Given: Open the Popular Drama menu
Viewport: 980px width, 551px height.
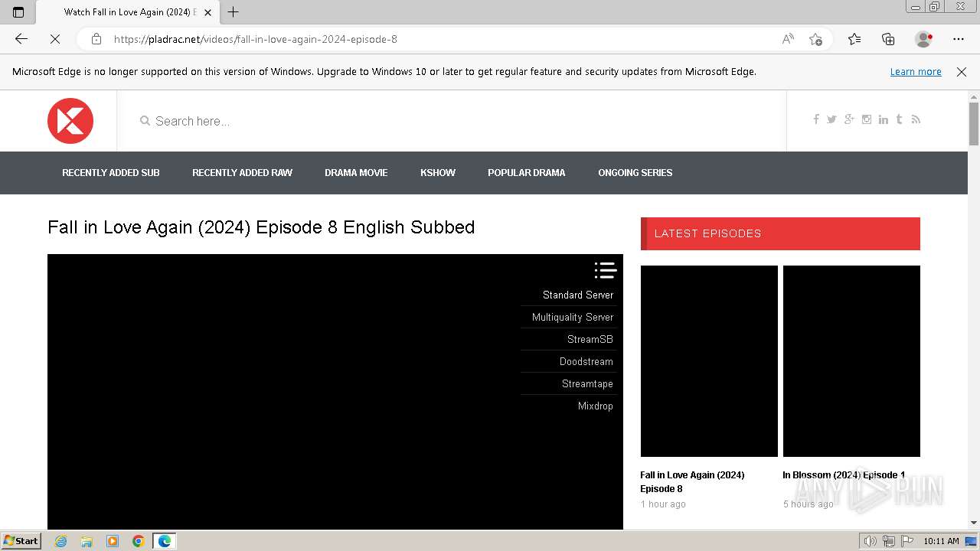Looking at the screenshot, I should tap(527, 173).
